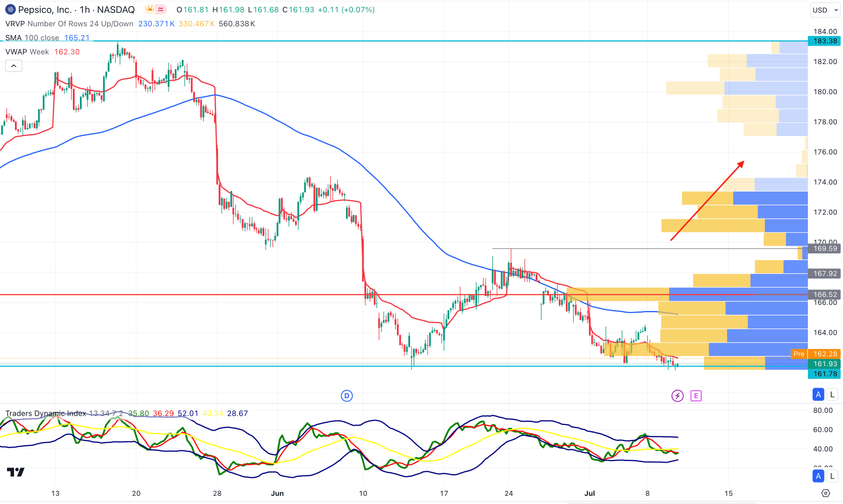This screenshot has width=843, height=504.
Task: Click the 184.00 level on price axis
Action: (x=825, y=31)
